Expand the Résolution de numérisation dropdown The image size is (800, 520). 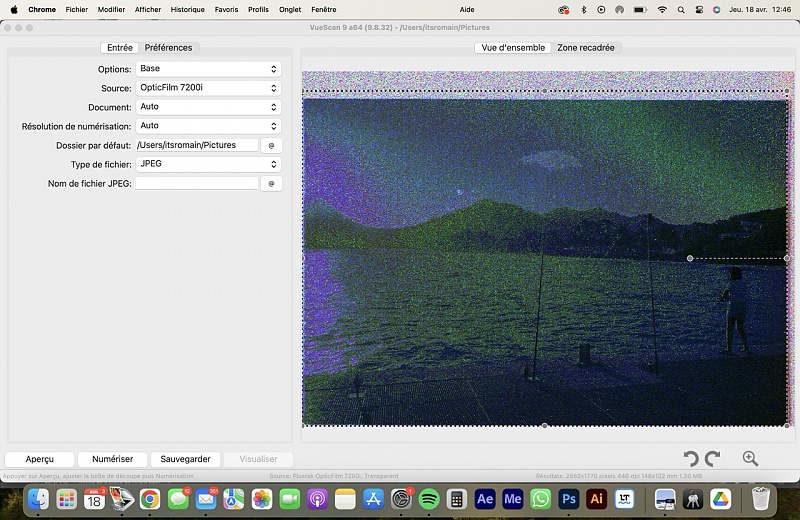208,126
